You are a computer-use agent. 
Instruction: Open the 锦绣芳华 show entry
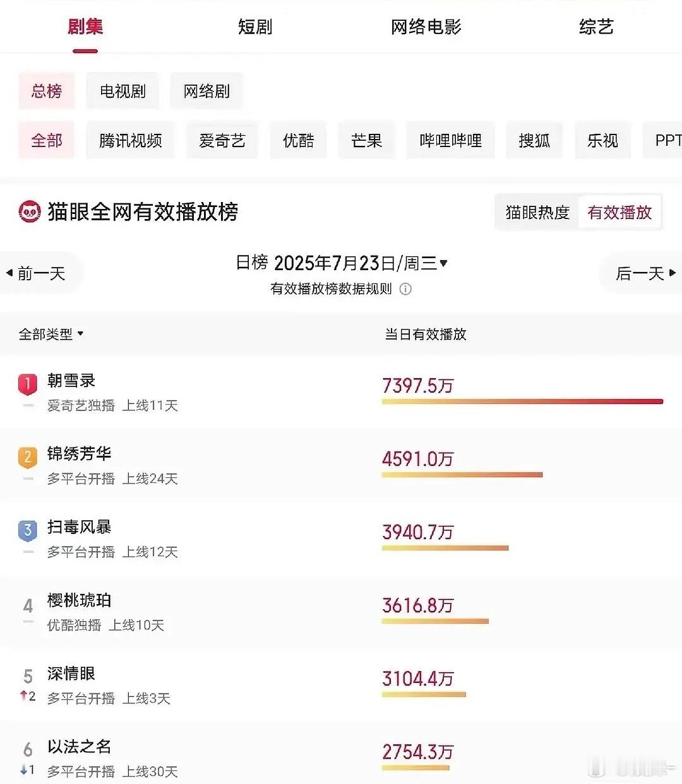point(341,465)
